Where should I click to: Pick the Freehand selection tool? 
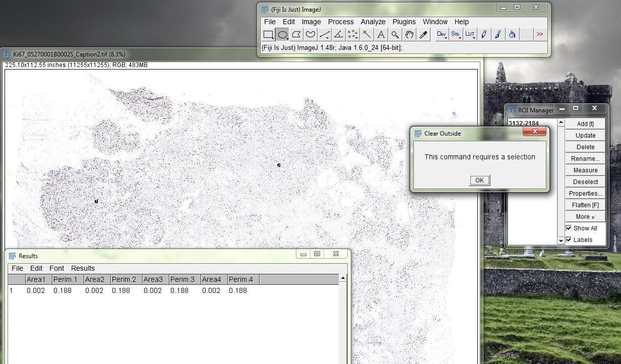[310, 34]
